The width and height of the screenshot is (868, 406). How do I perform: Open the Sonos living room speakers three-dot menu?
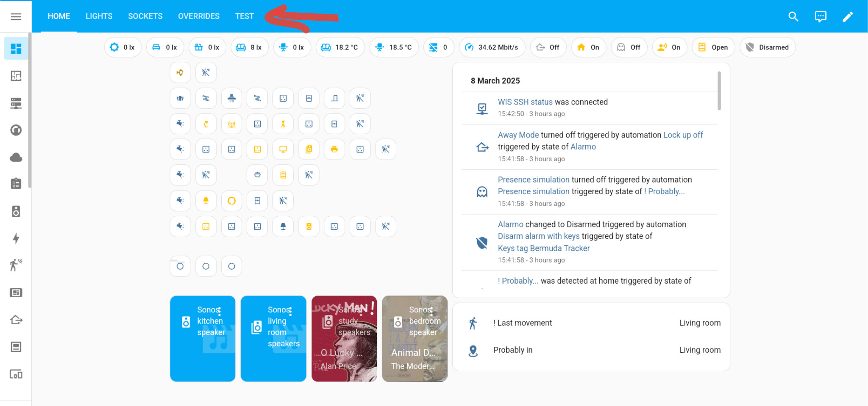tap(290, 312)
